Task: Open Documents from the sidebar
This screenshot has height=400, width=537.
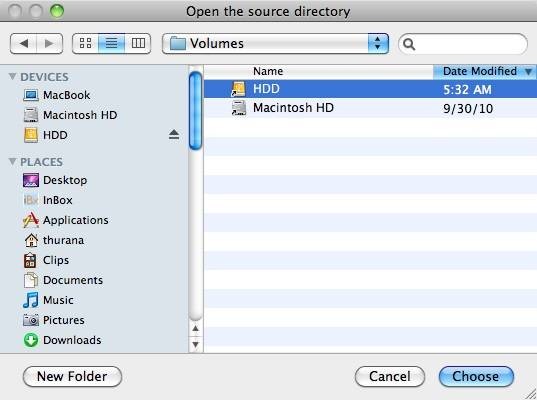Action: click(x=73, y=280)
